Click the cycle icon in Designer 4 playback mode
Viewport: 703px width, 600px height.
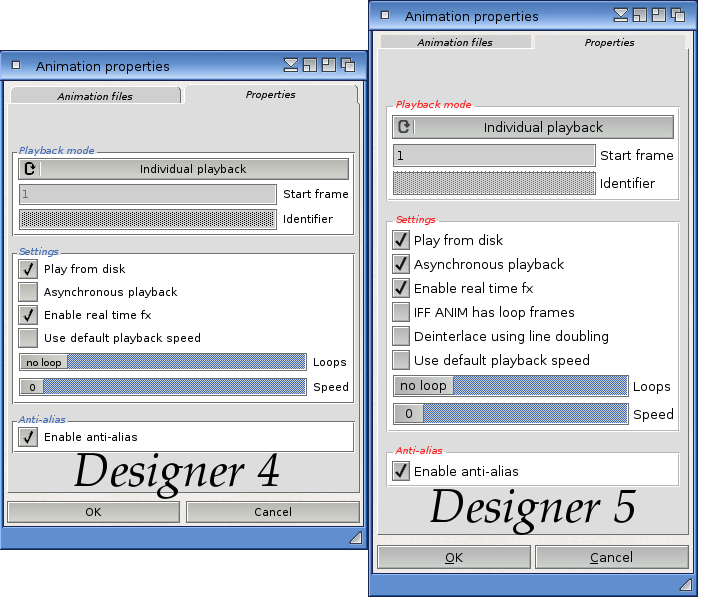coord(30,169)
